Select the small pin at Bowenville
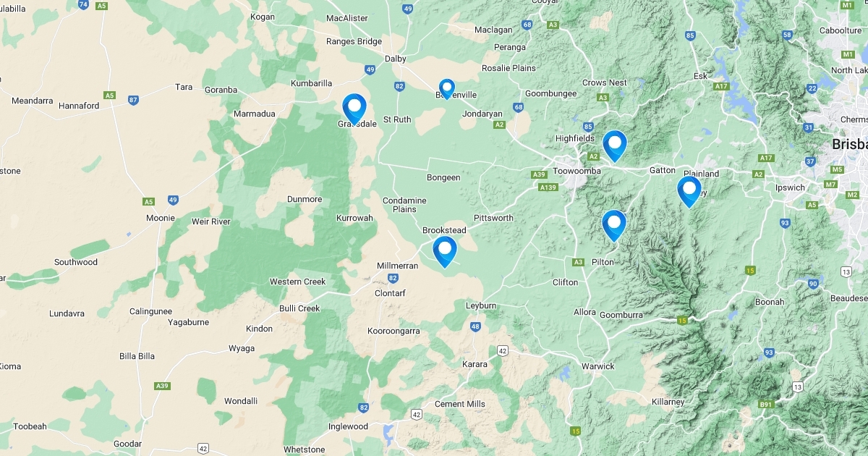The image size is (868, 456). point(447,89)
